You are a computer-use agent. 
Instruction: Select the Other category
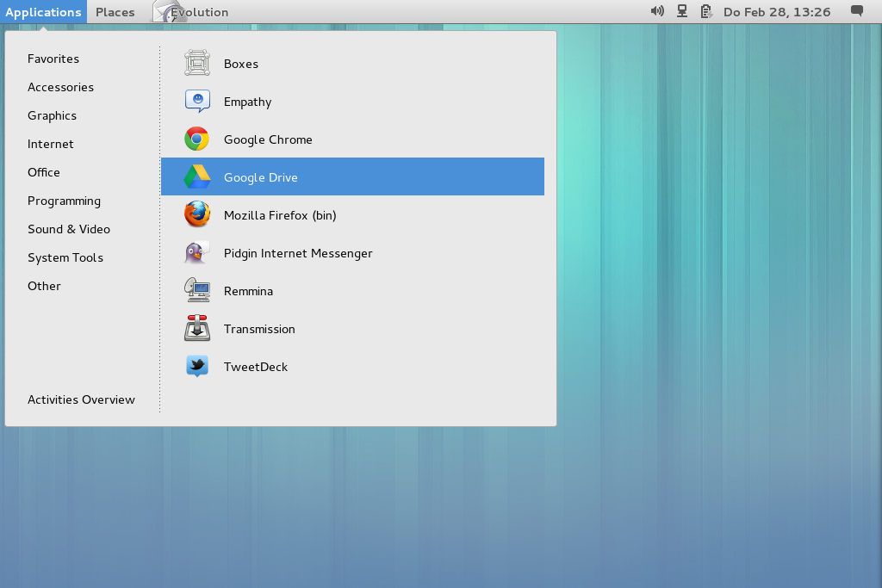pyautogui.click(x=44, y=286)
